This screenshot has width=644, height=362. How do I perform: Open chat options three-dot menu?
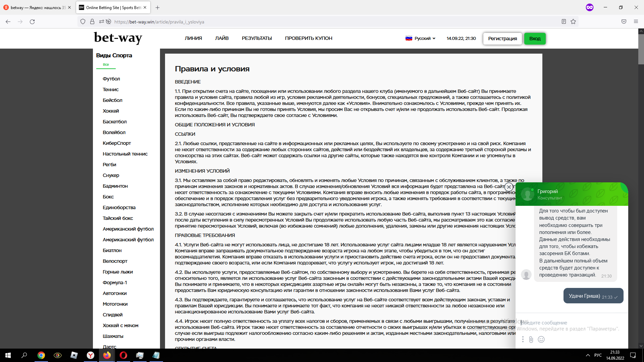coord(523,340)
